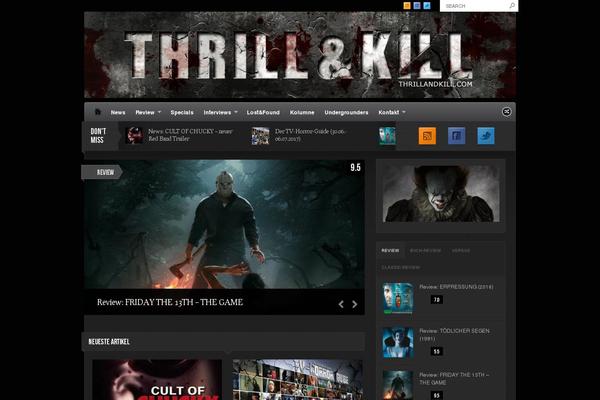The image size is (600, 400).
Task: Select the Review tab in sidebar
Action: (390, 250)
